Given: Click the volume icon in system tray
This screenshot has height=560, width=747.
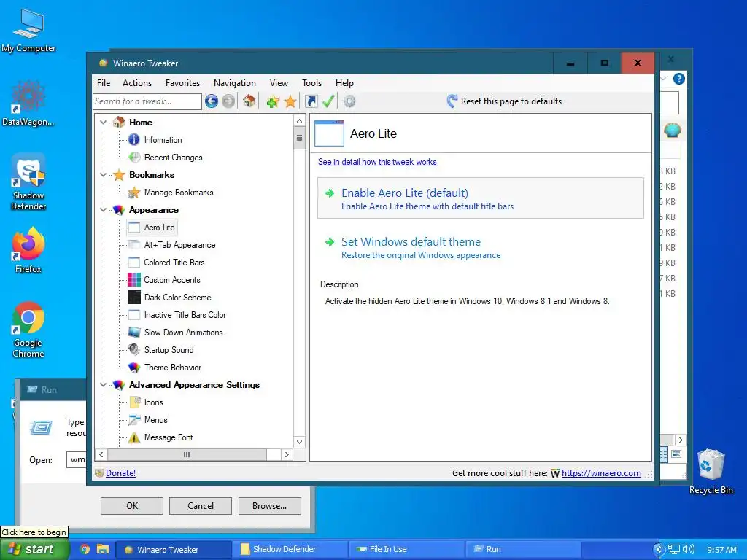Looking at the screenshot, I should 689,550.
